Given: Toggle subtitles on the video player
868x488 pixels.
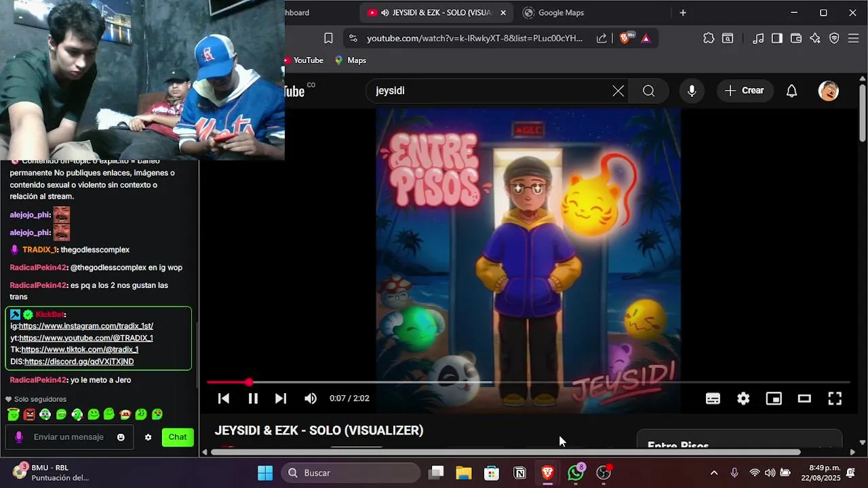Looking at the screenshot, I should click(713, 399).
